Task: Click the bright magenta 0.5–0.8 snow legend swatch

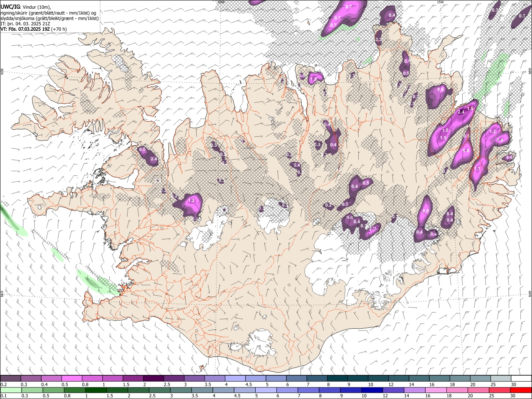Action: tap(72, 379)
